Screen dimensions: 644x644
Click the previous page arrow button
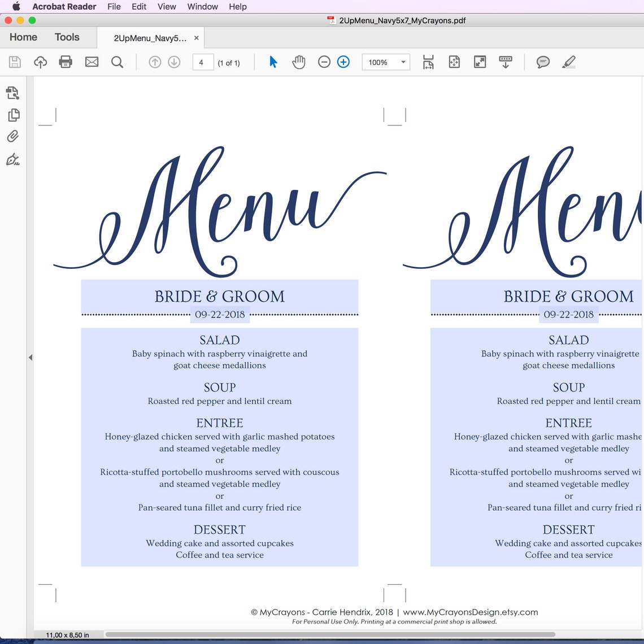point(155,62)
